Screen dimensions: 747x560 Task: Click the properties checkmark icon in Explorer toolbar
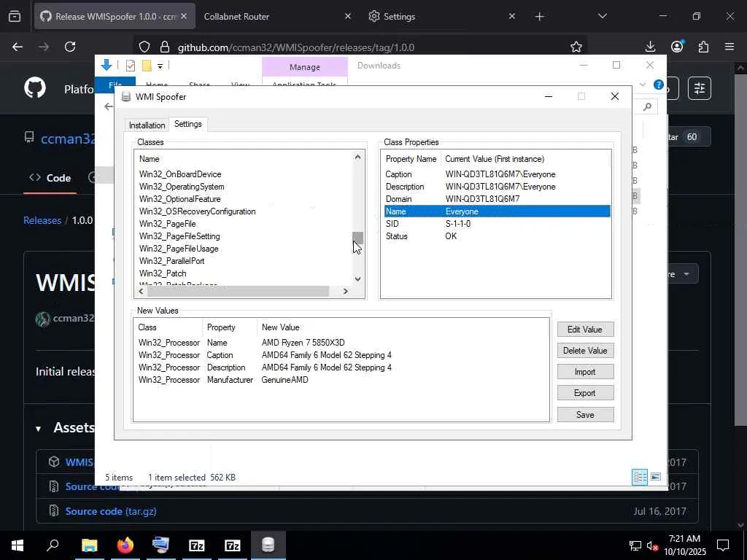pos(130,66)
